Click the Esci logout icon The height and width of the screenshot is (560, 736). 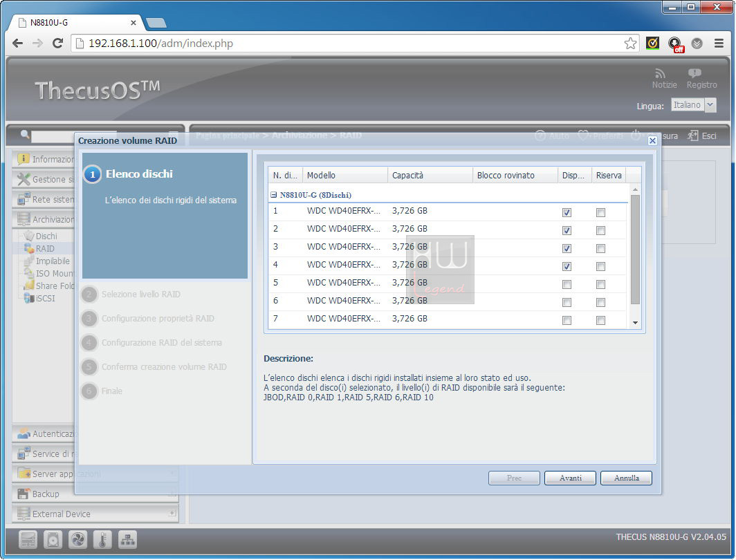tap(693, 136)
